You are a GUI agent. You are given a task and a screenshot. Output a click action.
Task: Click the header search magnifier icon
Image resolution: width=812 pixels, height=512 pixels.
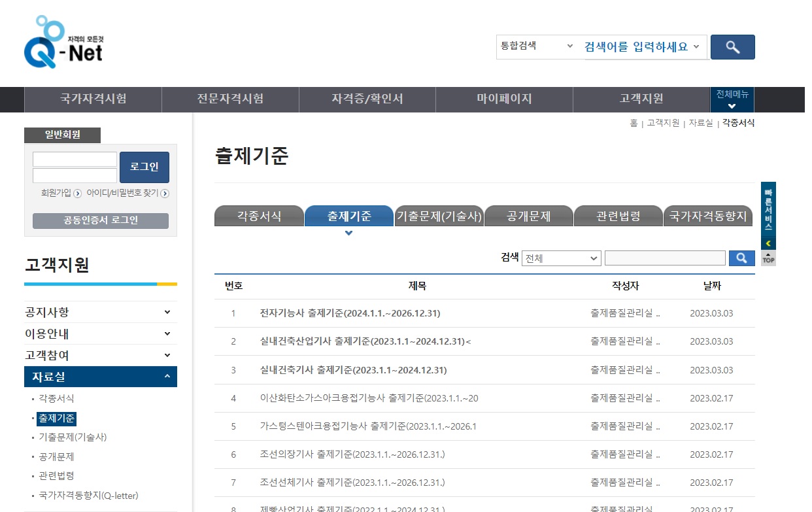[732, 46]
